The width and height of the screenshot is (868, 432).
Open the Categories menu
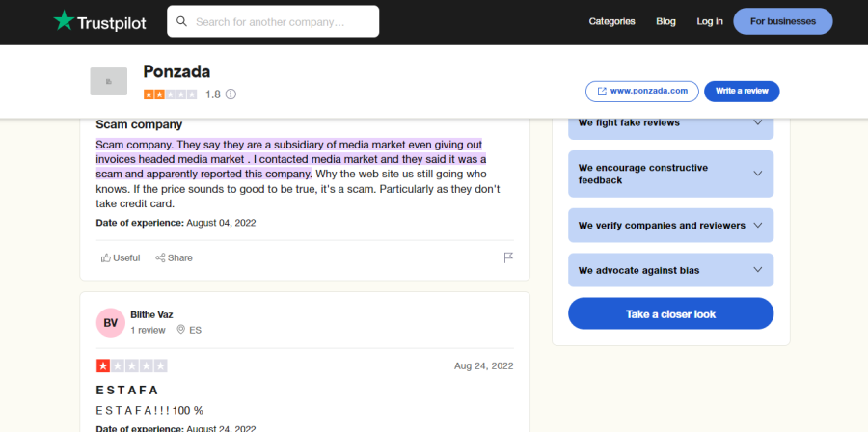pyautogui.click(x=611, y=21)
